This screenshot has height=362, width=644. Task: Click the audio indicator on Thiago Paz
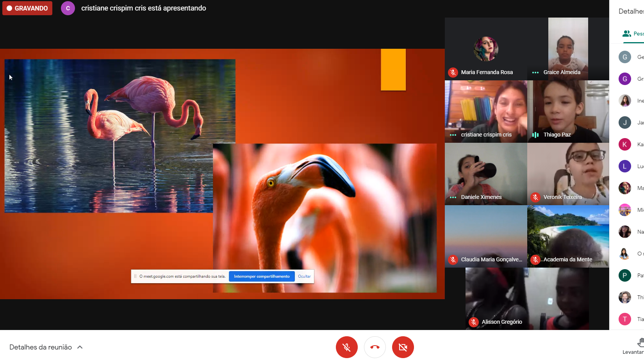tap(535, 135)
